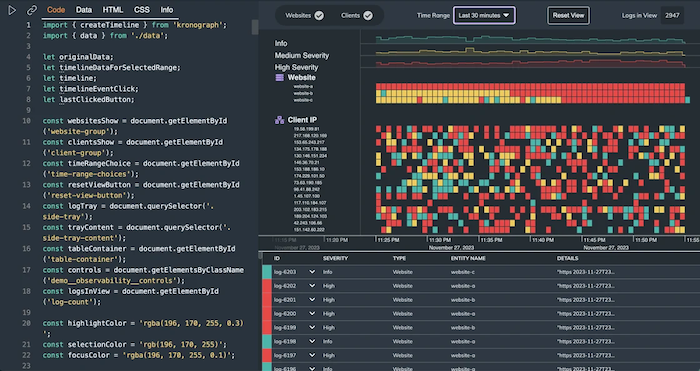This screenshot has height=371, width=700.
Task: Click the details cell of log-6202
Action: point(585,286)
